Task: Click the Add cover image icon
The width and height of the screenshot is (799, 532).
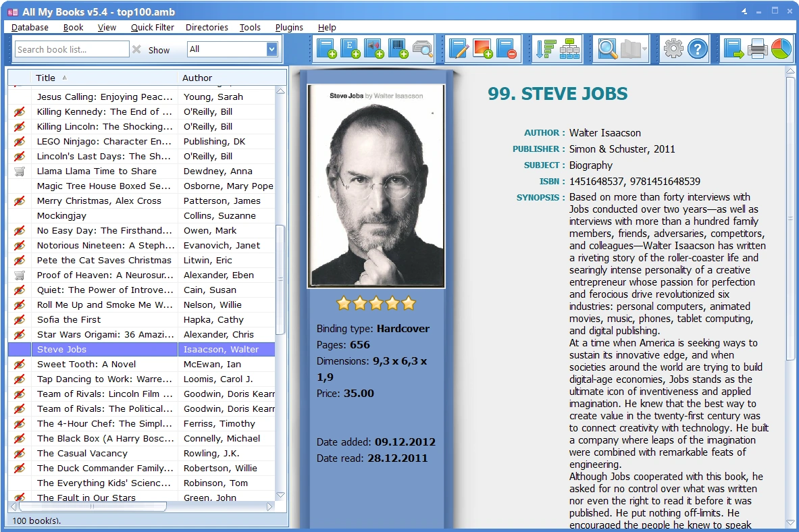Action: 482,49
